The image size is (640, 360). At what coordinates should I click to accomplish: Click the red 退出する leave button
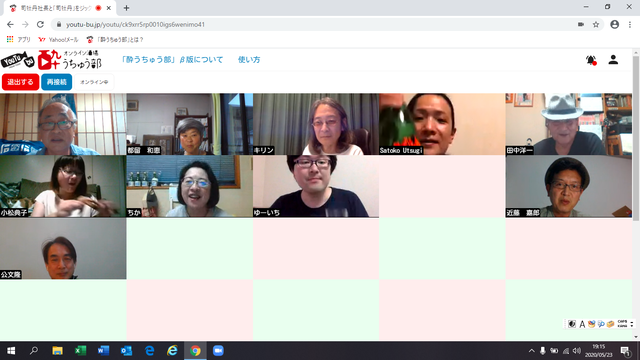pyautogui.click(x=20, y=82)
